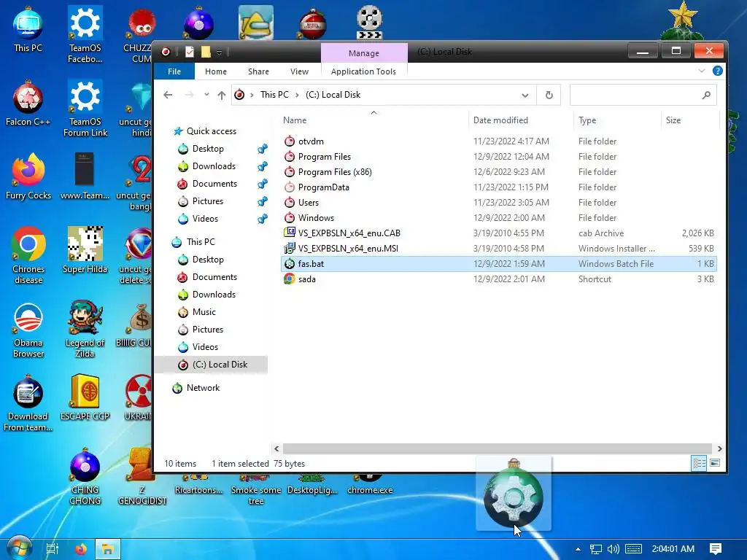Sort by Date modified column header
The height and width of the screenshot is (560, 747).
point(500,120)
